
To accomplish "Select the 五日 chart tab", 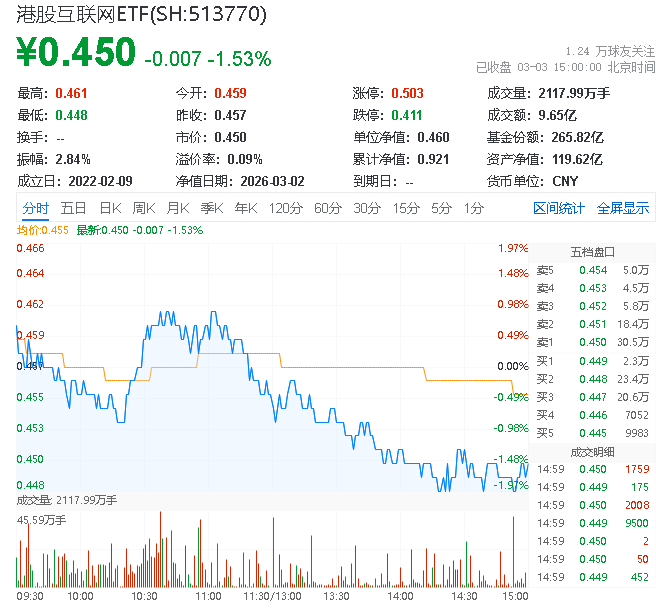I will click(x=73, y=208).
